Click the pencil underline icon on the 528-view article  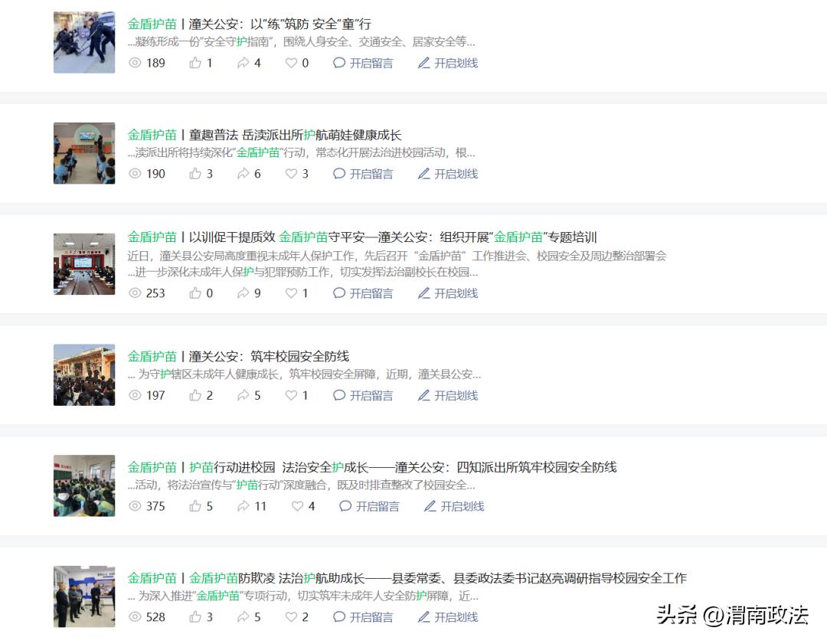pyautogui.click(x=424, y=617)
